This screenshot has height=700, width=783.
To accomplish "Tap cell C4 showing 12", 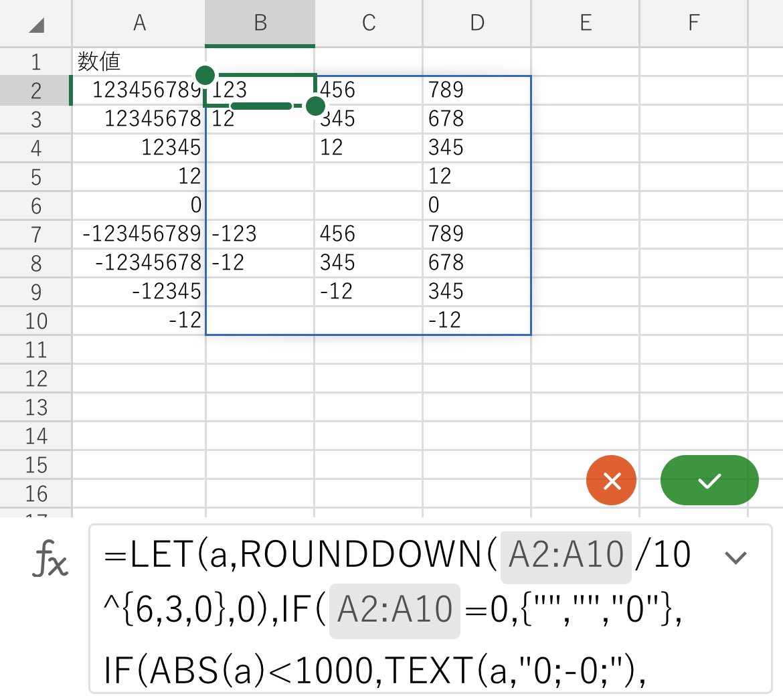I will (369, 148).
